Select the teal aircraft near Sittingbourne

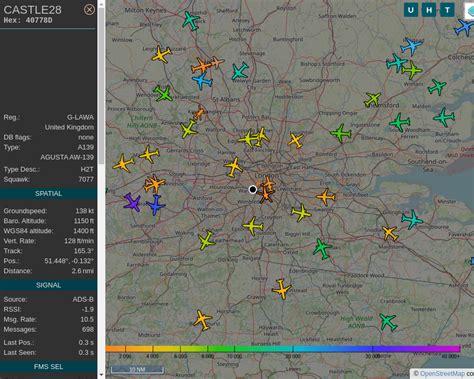412,219
